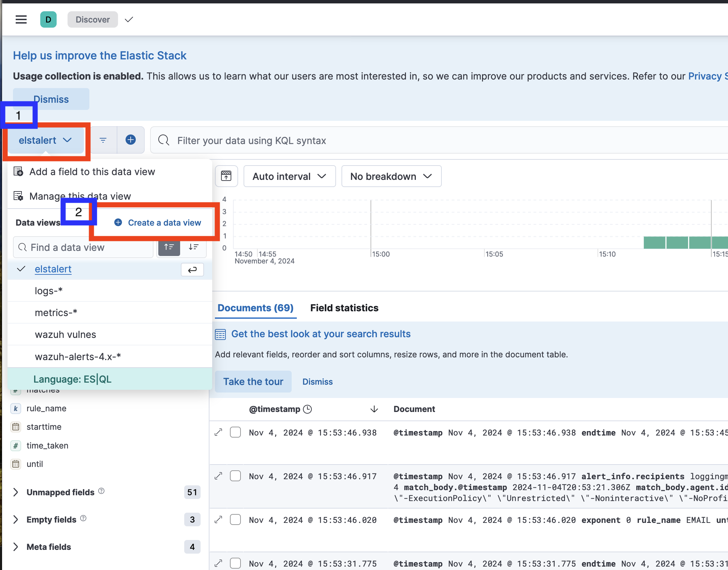The width and height of the screenshot is (728, 570).
Task: Click the green D space avatar
Action: tap(48, 19)
